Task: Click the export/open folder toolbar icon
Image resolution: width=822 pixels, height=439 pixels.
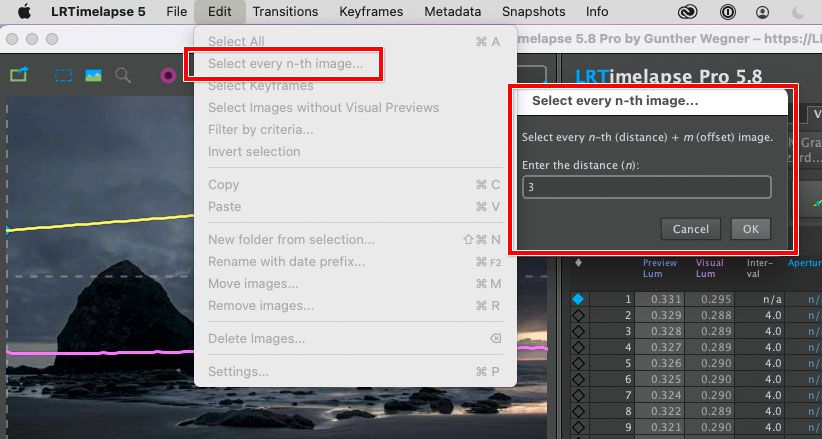Action: point(18,75)
